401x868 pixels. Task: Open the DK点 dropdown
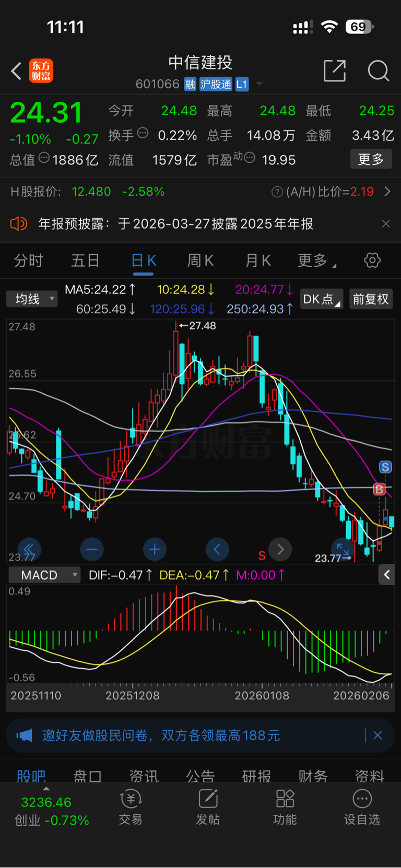pos(322,299)
